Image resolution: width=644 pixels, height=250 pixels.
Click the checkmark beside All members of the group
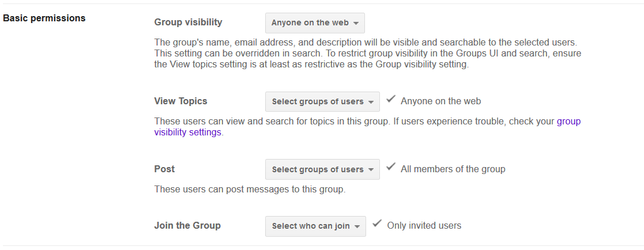click(391, 168)
